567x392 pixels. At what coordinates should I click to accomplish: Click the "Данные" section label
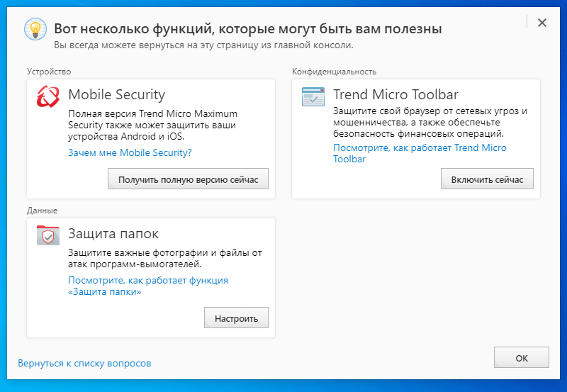coord(42,211)
